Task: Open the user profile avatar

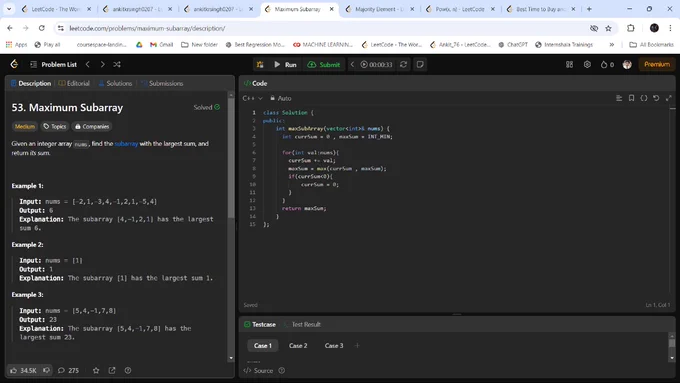Action: click(627, 64)
